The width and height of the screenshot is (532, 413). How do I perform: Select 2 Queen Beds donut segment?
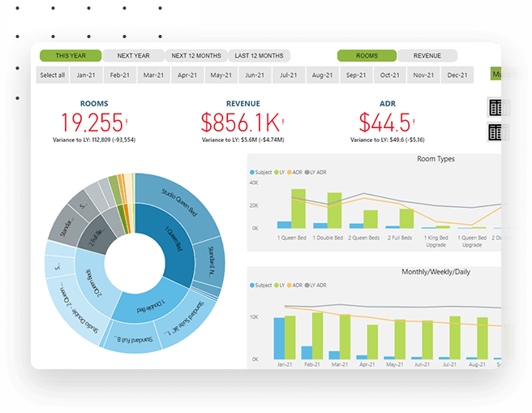(92, 282)
